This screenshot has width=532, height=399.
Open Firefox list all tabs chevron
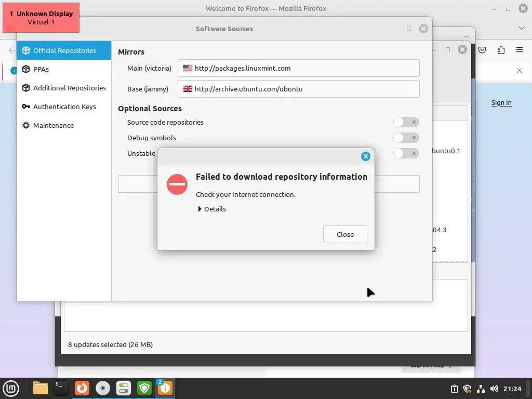coord(522,28)
